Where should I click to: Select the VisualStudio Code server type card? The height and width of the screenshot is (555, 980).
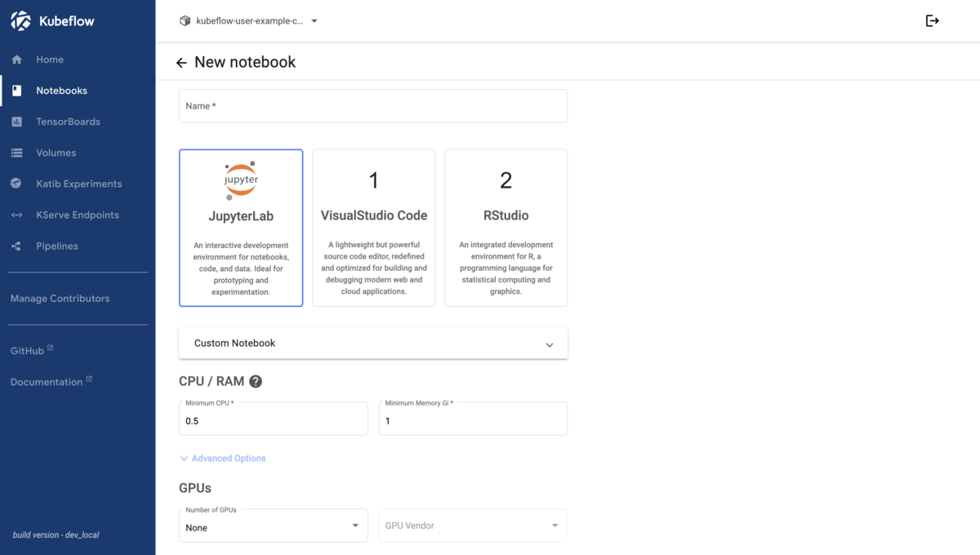click(x=374, y=228)
